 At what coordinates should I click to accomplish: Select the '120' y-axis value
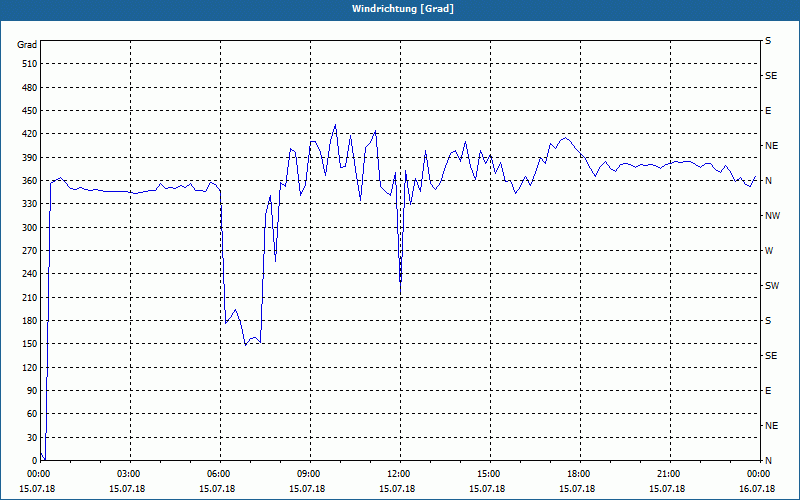29,367
